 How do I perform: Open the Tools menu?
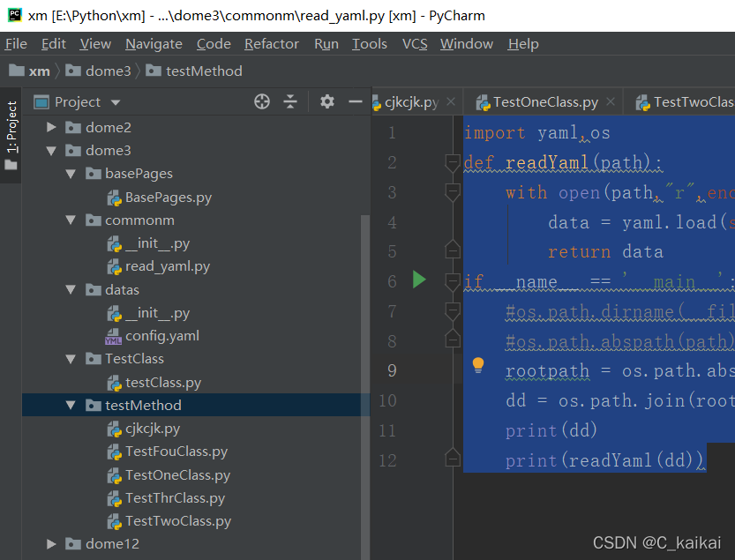point(370,44)
